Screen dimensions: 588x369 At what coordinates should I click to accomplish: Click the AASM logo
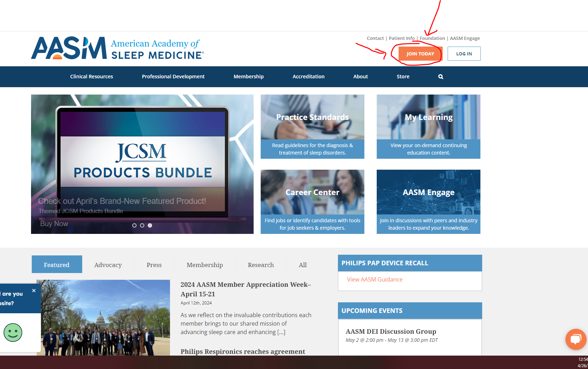(118, 48)
